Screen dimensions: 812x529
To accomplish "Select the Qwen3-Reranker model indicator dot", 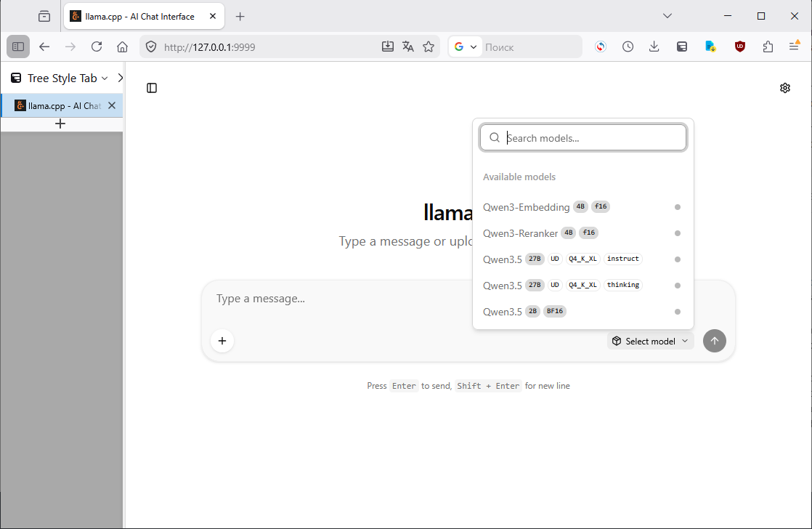I will click(678, 233).
